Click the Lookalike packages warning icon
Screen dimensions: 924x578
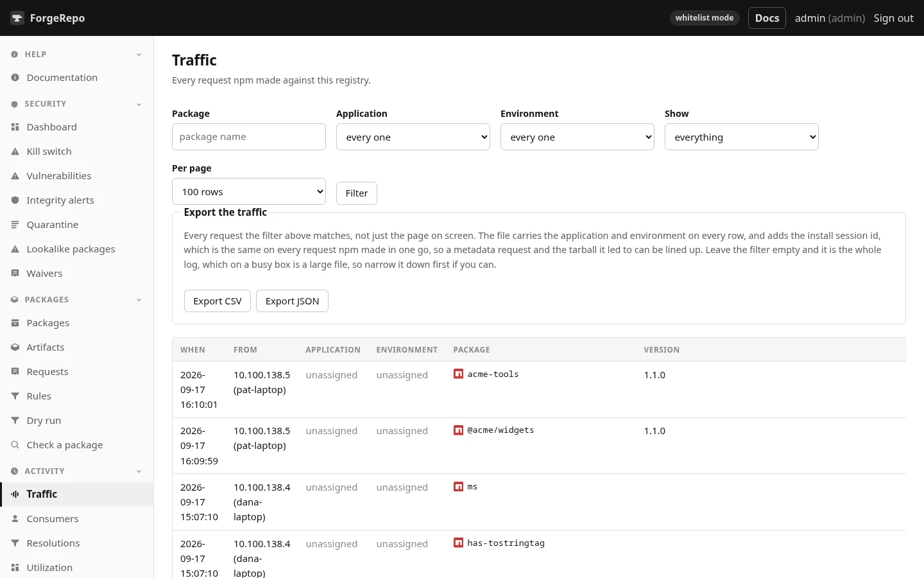15,249
